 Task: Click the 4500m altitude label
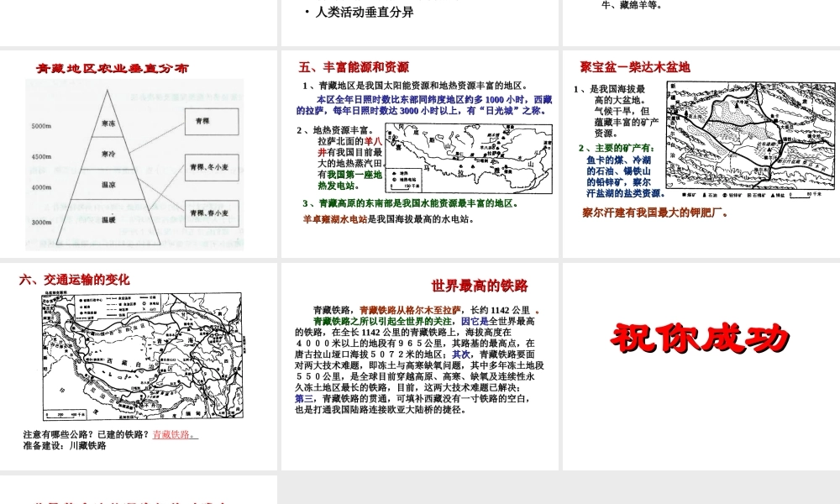[41, 157]
